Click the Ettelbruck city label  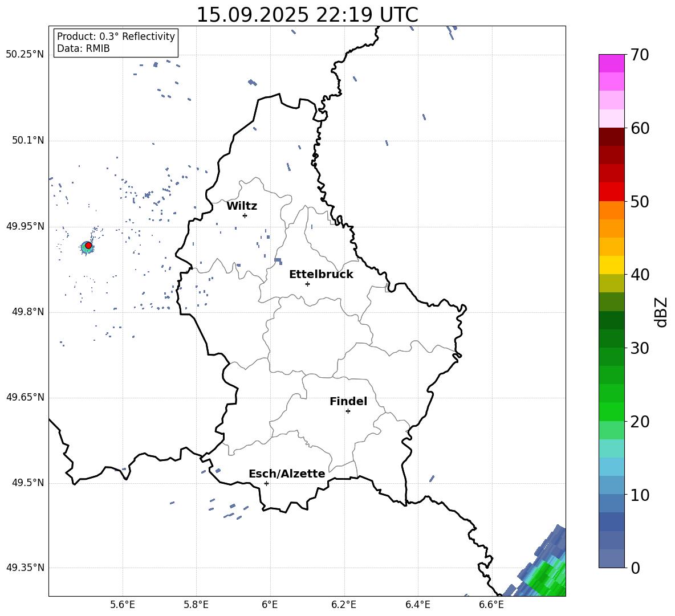point(321,275)
